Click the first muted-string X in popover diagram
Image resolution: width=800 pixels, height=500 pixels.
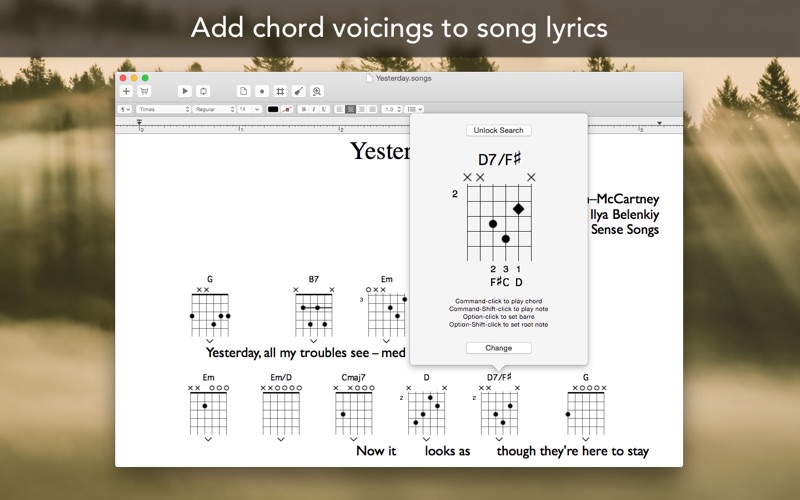pyautogui.click(x=467, y=177)
